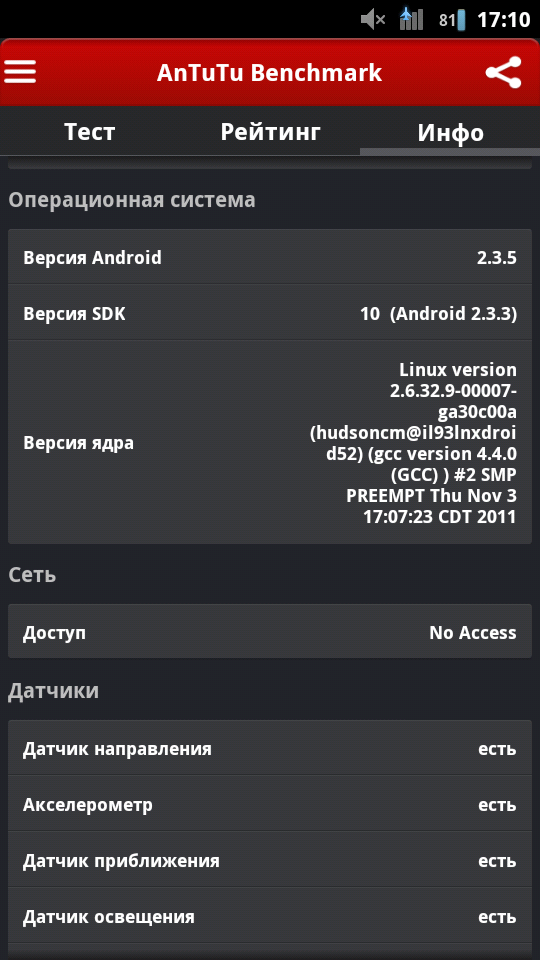Tap the airplane mode signal icon
This screenshot has height=960, width=540.
(411, 19)
